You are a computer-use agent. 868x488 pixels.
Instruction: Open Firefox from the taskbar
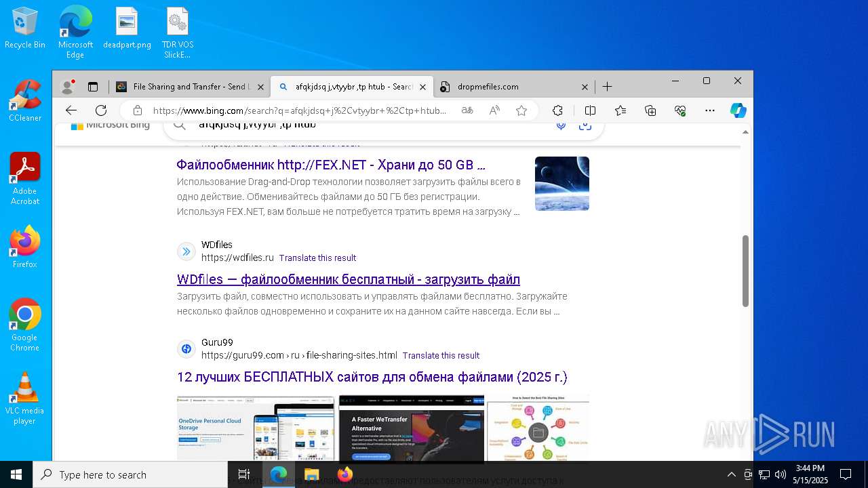click(x=345, y=474)
